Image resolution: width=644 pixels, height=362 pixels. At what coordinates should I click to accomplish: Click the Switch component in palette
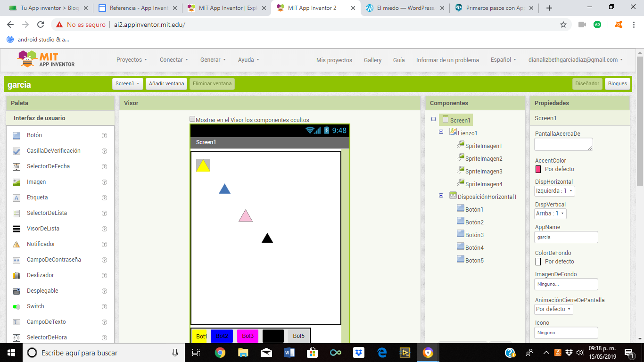click(x=35, y=306)
